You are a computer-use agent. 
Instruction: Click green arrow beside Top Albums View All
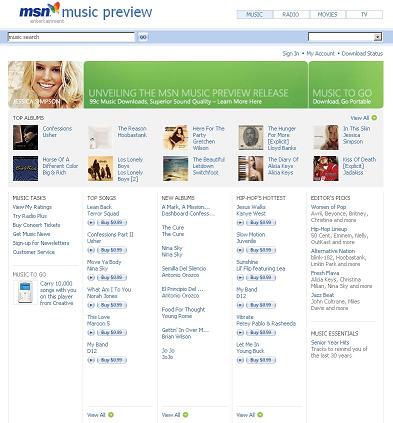click(x=374, y=118)
